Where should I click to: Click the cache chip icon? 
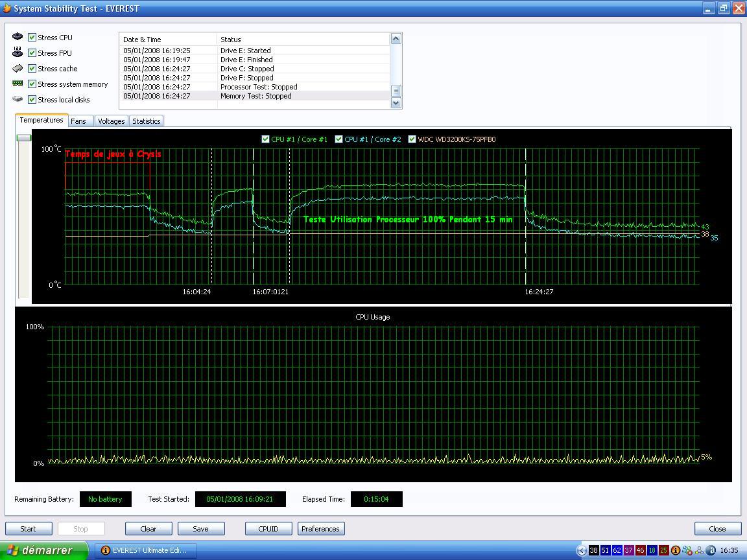[18, 68]
